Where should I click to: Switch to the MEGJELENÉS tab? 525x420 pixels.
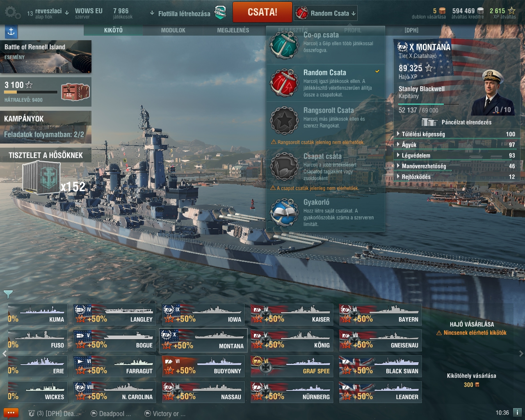click(233, 30)
